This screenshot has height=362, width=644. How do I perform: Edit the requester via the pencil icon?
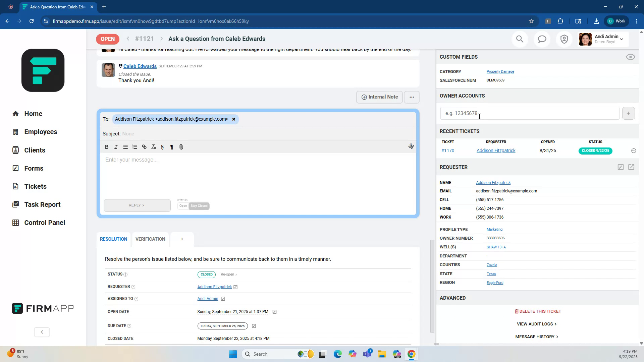621,167
